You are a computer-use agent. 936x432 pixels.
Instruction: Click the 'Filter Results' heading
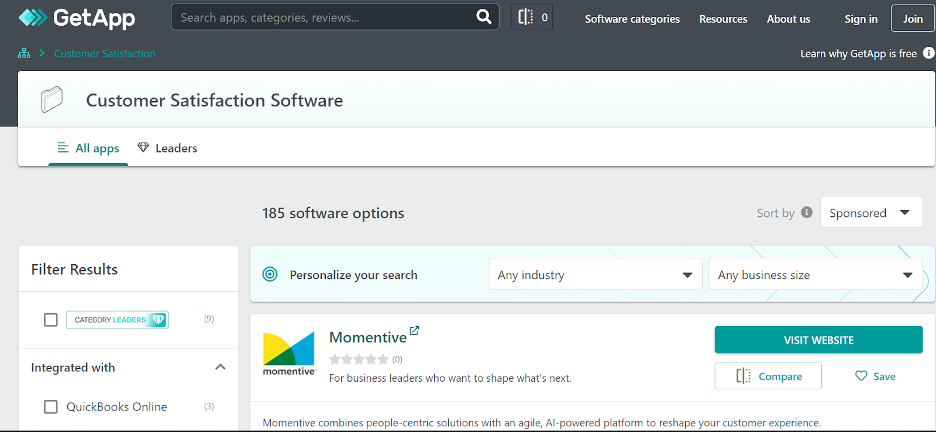pos(75,269)
